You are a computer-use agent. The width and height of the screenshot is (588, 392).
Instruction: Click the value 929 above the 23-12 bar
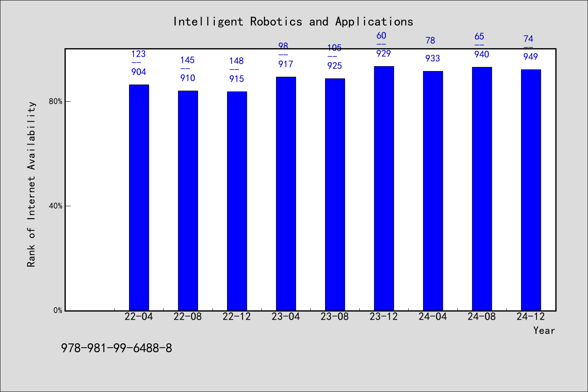click(384, 53)
